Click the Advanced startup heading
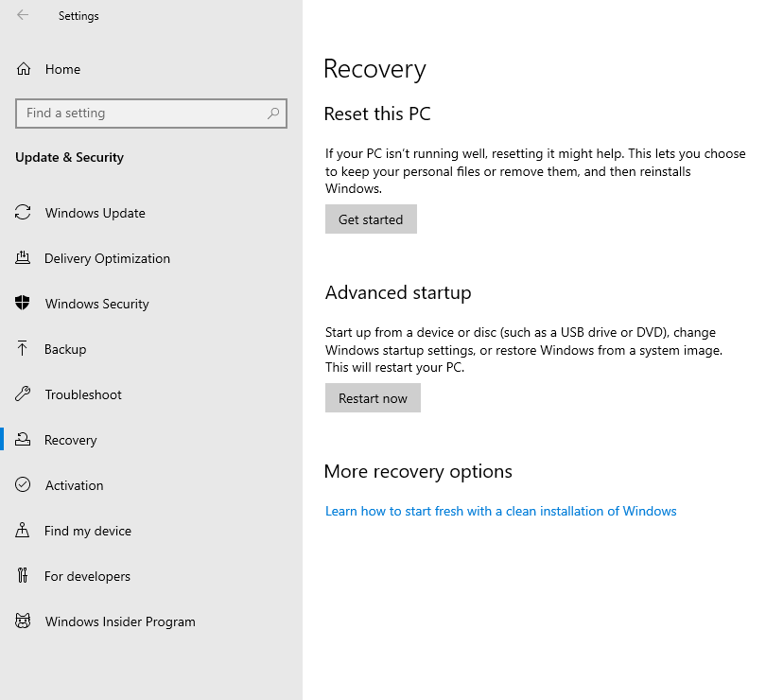The height and width of the screenshot is (700, 766). coord(398,292)
